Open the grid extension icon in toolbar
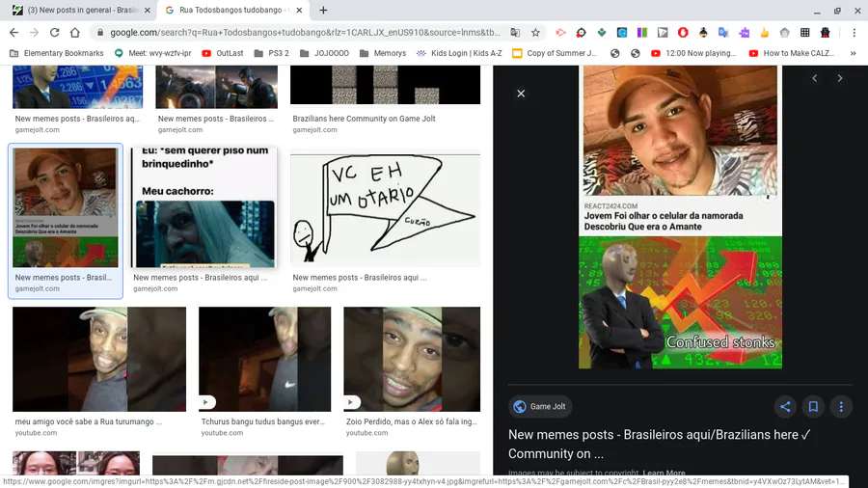Viewport: 868px width, 488px height. tap(805, 33)
